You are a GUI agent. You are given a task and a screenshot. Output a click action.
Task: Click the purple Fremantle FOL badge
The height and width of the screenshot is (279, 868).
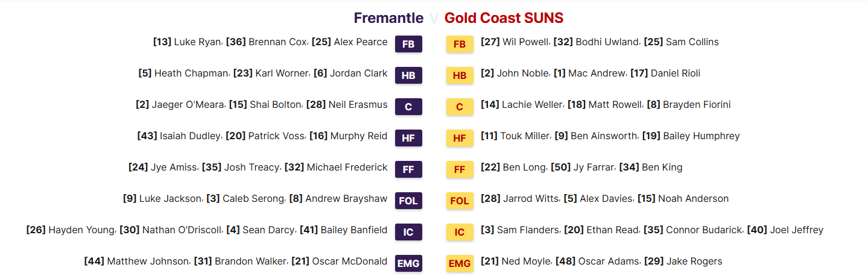[408, 201]
